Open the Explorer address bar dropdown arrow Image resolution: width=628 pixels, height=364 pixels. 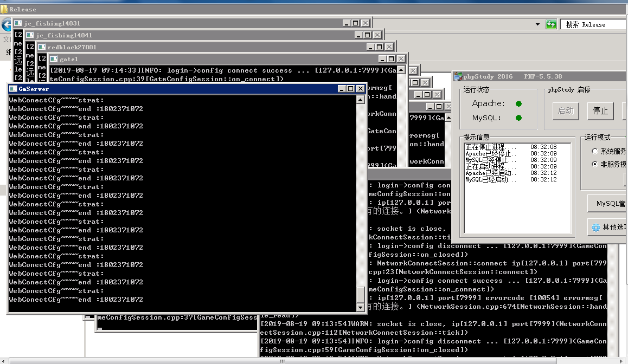pyautogui.click(x=537, y=24)
